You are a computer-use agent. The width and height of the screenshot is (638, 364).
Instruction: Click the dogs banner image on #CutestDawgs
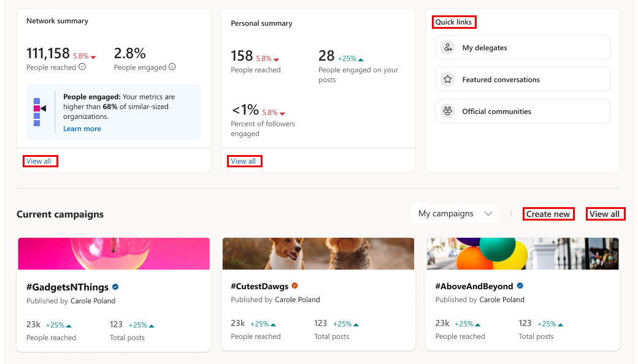[x=318, y=254]
